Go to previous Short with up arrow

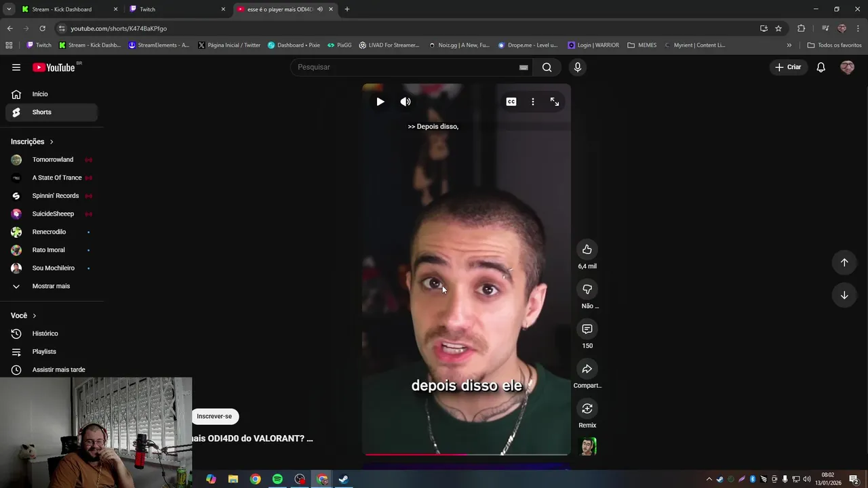click(844, 262)
